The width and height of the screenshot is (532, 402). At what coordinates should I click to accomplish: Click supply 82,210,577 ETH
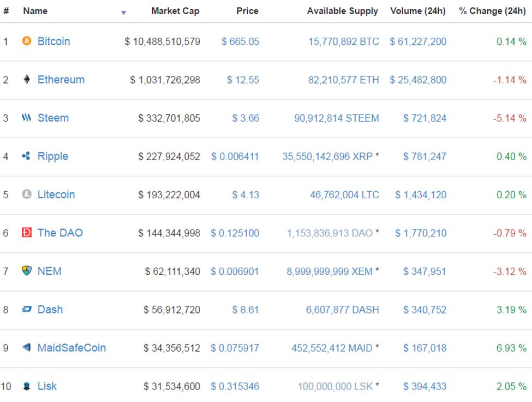(344, 80)
